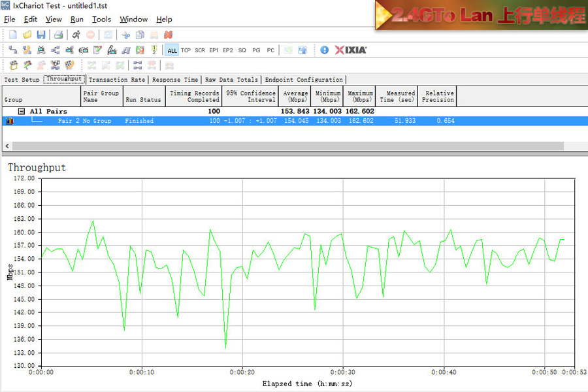Click the Average (Mbps) column header
Screen dimensions: 588x392
(295, 96)
